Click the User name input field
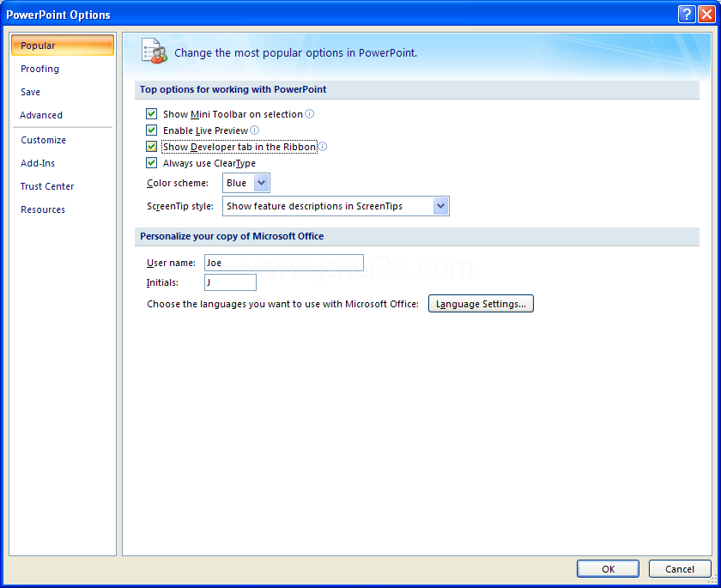The image size is (721, 588). point(284,263)
